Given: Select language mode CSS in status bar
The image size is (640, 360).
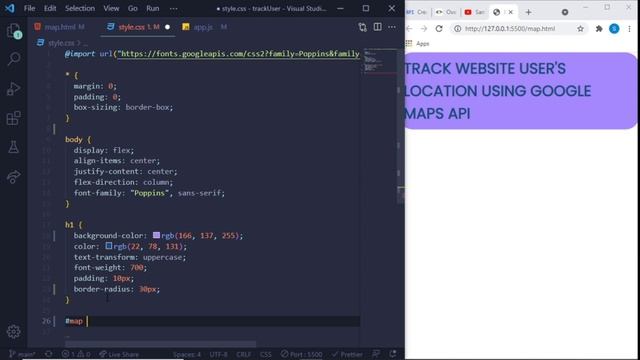Looking at the screenshot, I should click(266, 354).
